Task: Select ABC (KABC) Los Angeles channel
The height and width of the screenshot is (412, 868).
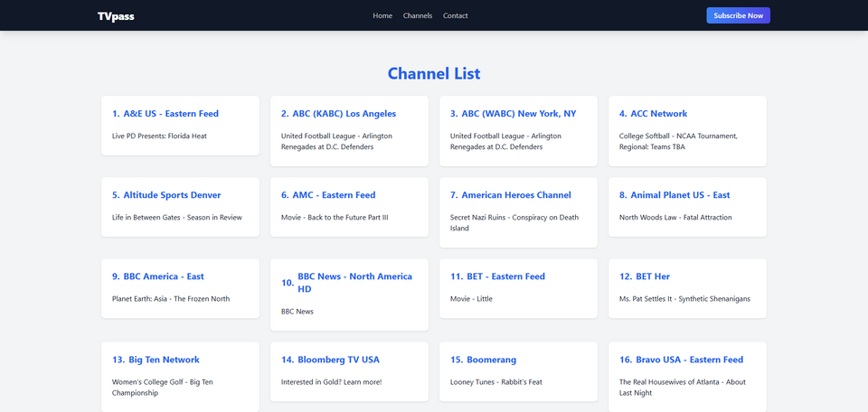Action: (344, 113)
